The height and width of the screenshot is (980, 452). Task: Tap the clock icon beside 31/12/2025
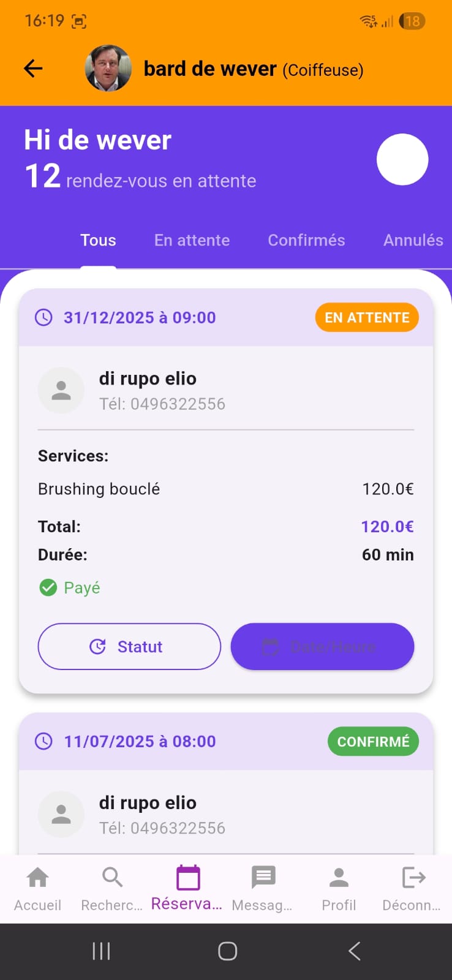coord(43,317)
